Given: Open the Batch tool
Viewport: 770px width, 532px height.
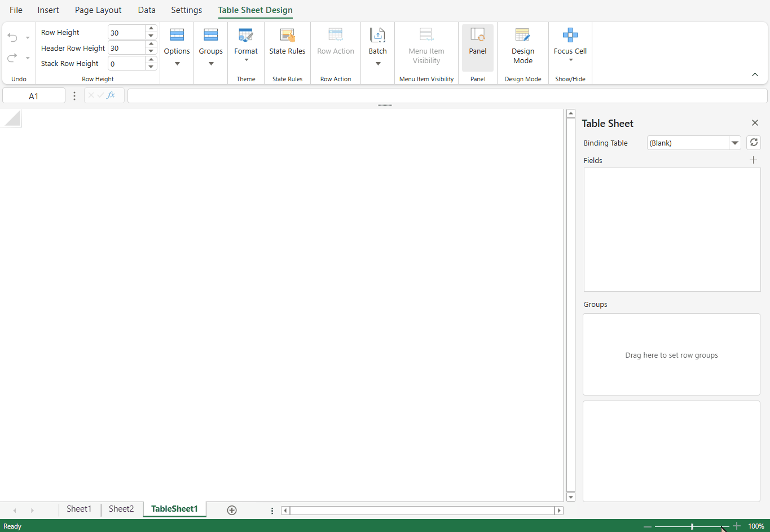Looking at the screenshot, I should (377, 47).
